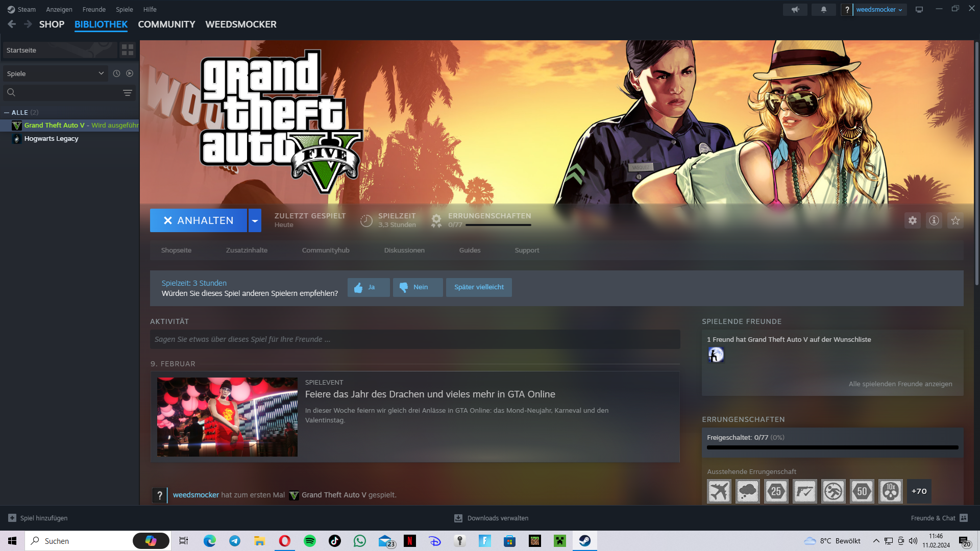The width and height of the screenshot is (980, 551).
Task: Click Nein to not recommend the game
Action: tap(418, 287)
